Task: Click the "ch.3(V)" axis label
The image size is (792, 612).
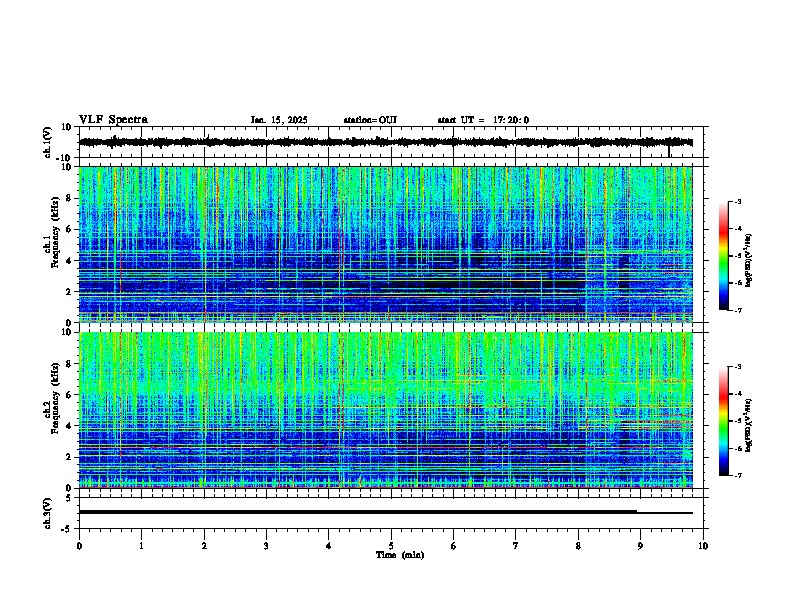Action: pos(48,513)
